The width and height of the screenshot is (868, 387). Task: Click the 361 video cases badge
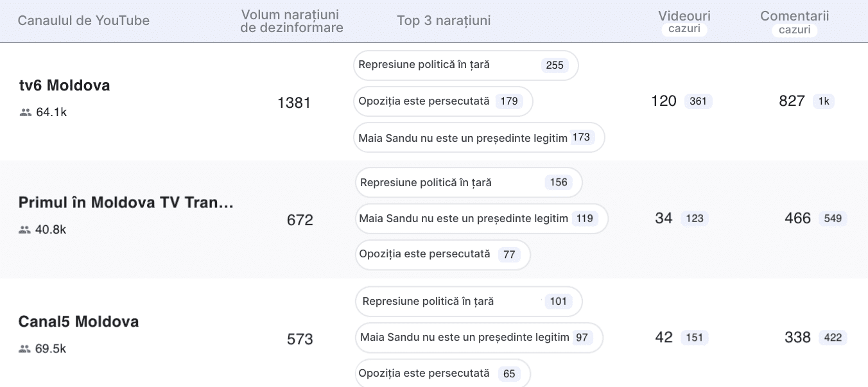point(698,101)
